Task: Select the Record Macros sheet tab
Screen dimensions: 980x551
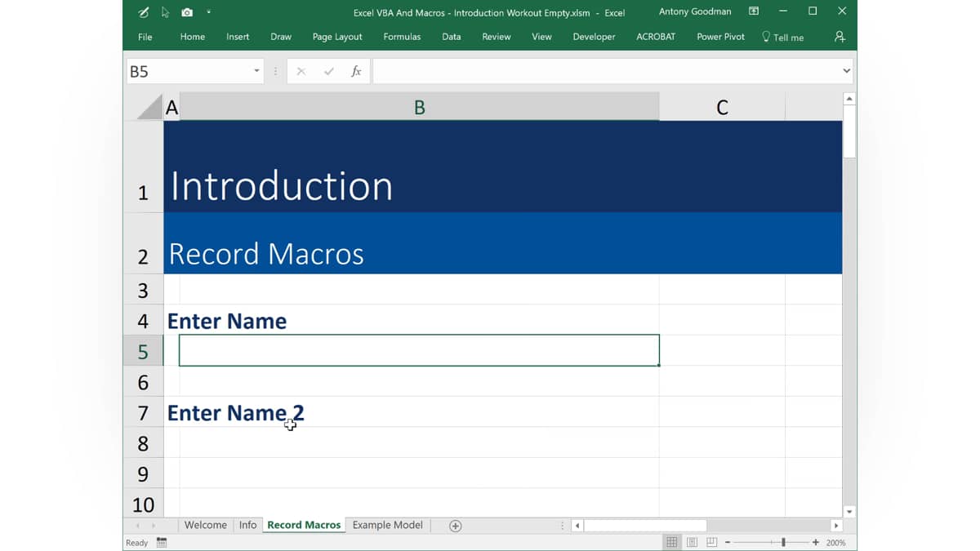Action: (304, 525)
